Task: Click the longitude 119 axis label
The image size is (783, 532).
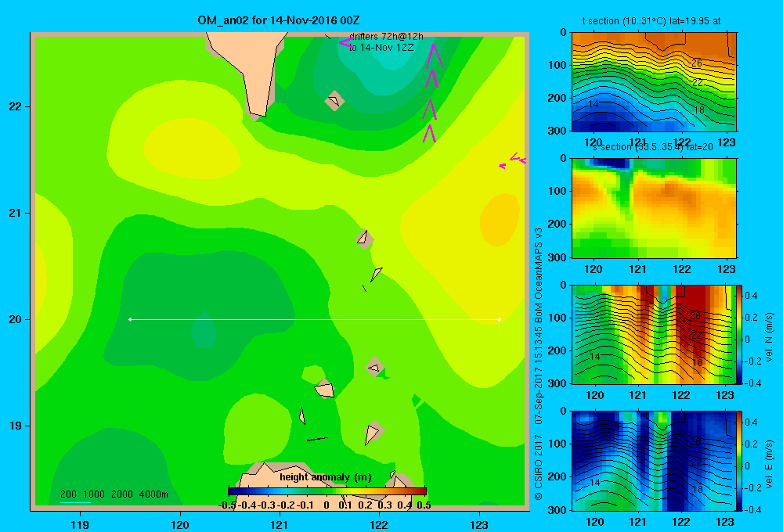Action: tap(80, 524)
